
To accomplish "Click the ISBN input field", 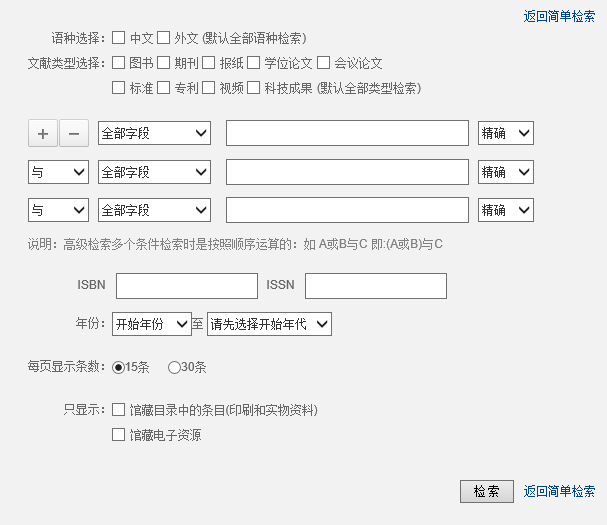I will (187, 286).
